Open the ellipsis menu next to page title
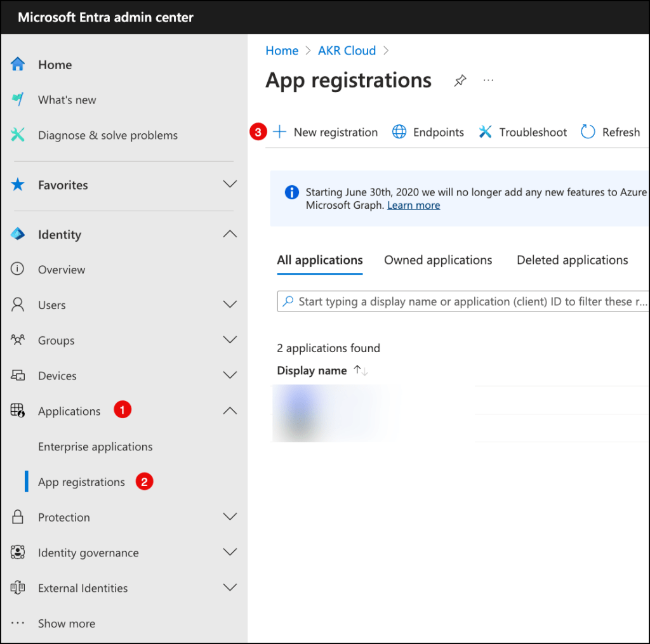Image resolution: width=650 pixels, height=644 pixels. pos(488,81)
